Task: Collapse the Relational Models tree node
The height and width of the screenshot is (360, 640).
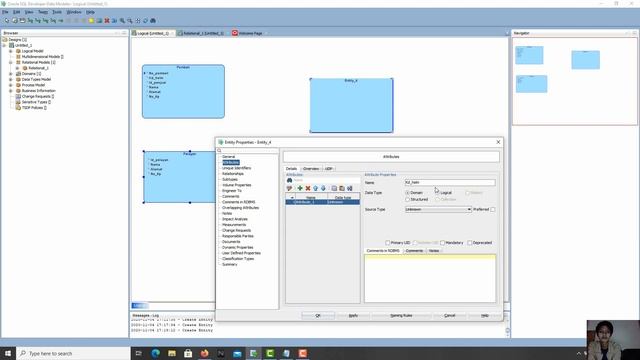Action: [x=11, y=62]
